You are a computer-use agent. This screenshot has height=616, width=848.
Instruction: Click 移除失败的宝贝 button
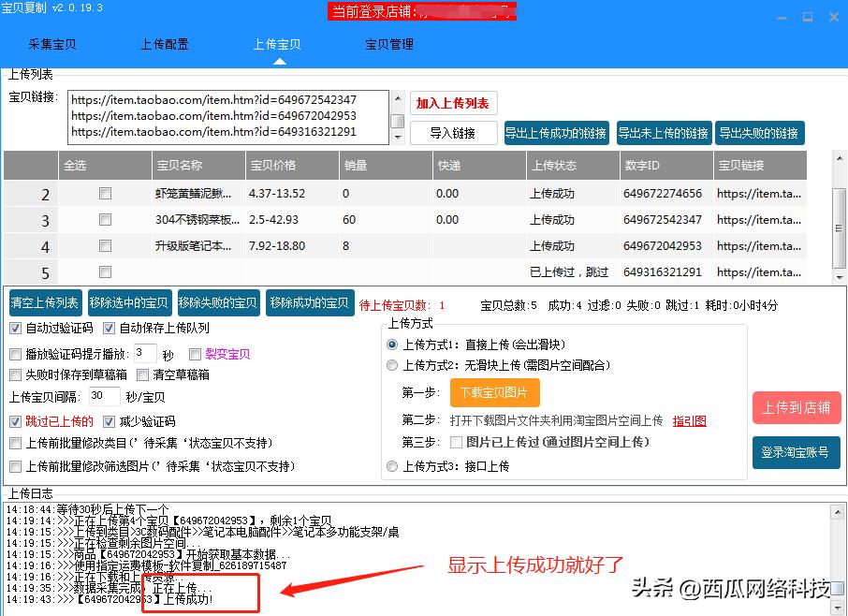pyautogui.click(x=218, y=303)
